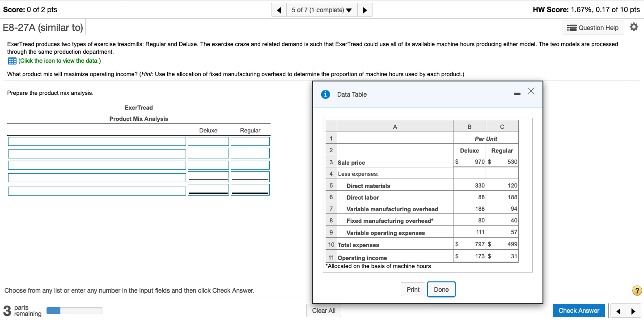Click the 'E8-27A (similar to)' title

[43, 28]
